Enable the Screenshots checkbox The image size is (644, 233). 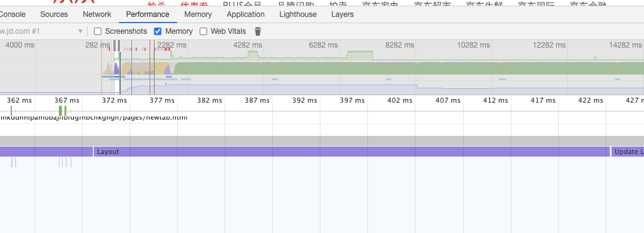point(98,31)
